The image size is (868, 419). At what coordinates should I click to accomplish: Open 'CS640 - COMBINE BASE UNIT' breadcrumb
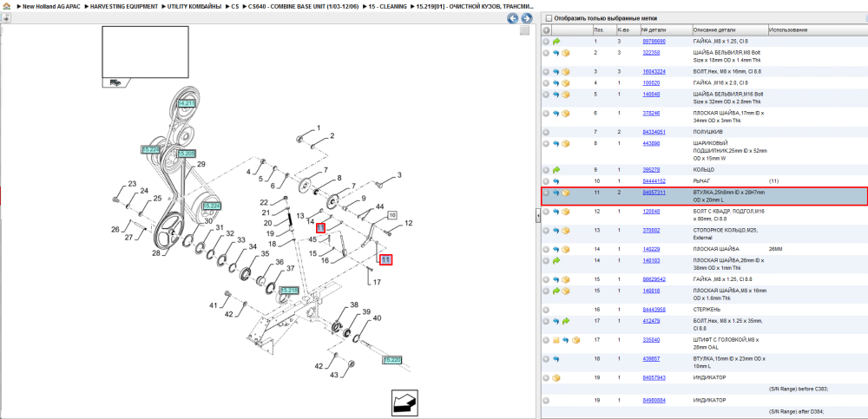coord(303,6)
